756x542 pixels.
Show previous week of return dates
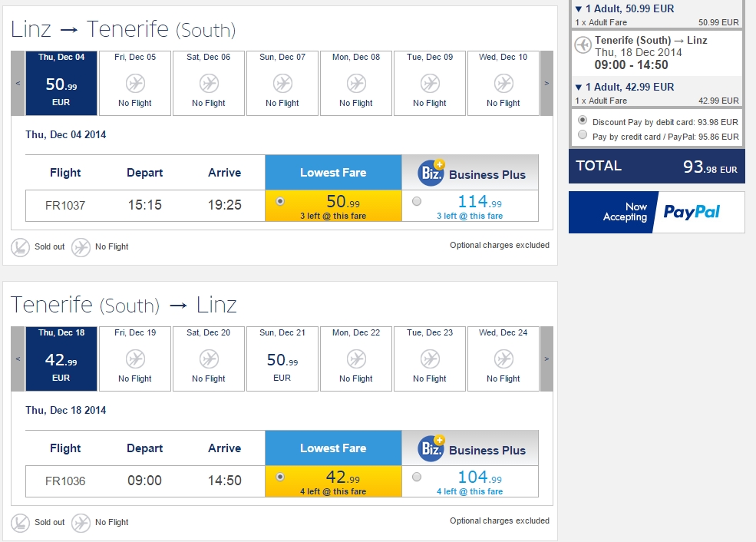tap(18, 359)
